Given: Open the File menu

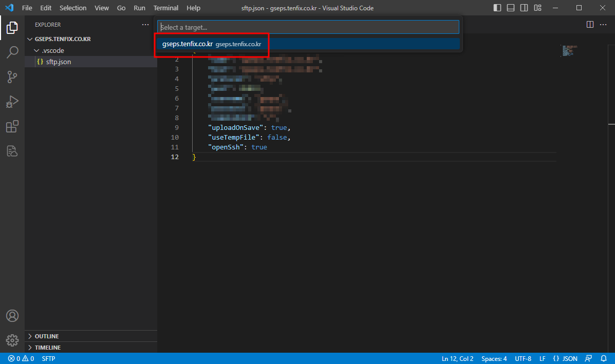Looking at the screenshot, I should 27,8.
